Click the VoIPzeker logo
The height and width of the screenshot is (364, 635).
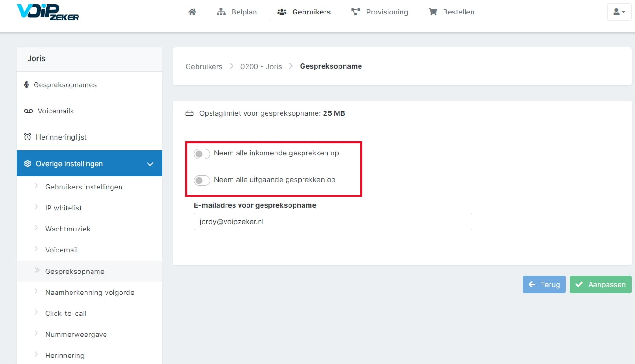pos(48,12)
